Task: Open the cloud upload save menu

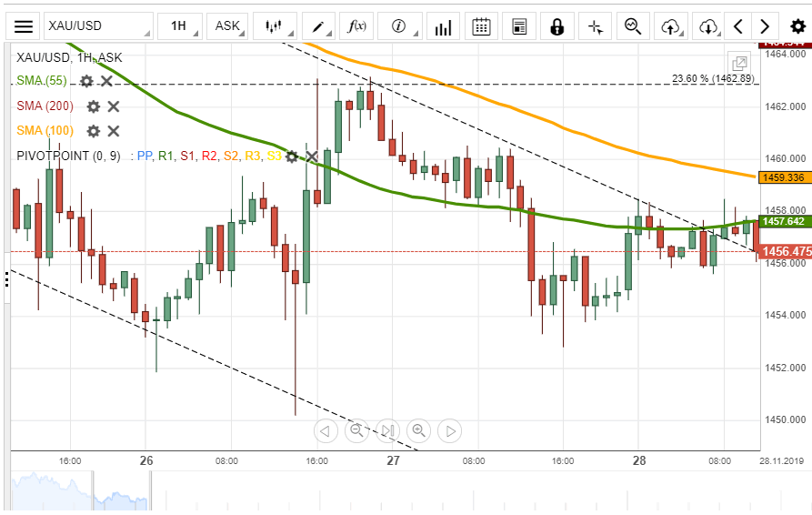Action: [x=671, y=25]
